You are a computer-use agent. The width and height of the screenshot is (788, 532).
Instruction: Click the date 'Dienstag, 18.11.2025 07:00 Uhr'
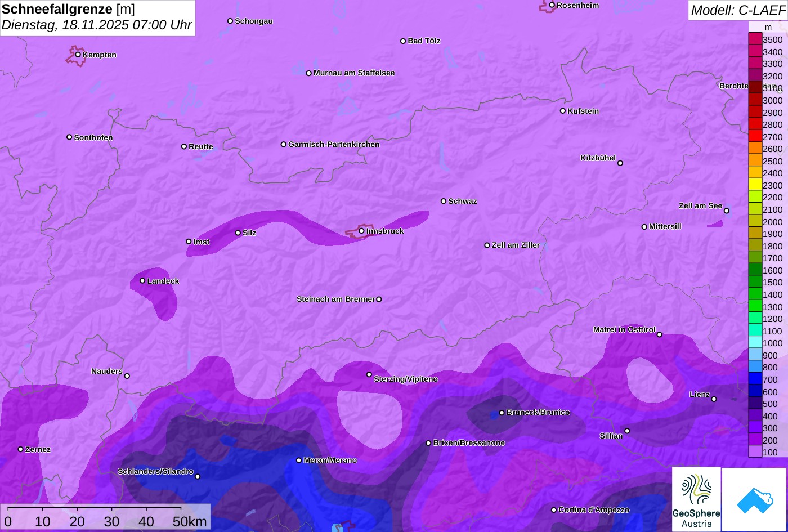pos(96,25)
